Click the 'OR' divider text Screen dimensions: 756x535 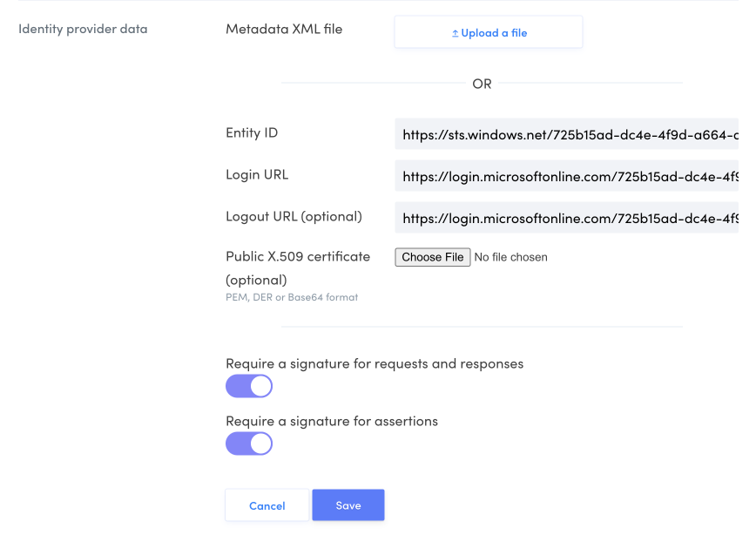coord(482,84)
